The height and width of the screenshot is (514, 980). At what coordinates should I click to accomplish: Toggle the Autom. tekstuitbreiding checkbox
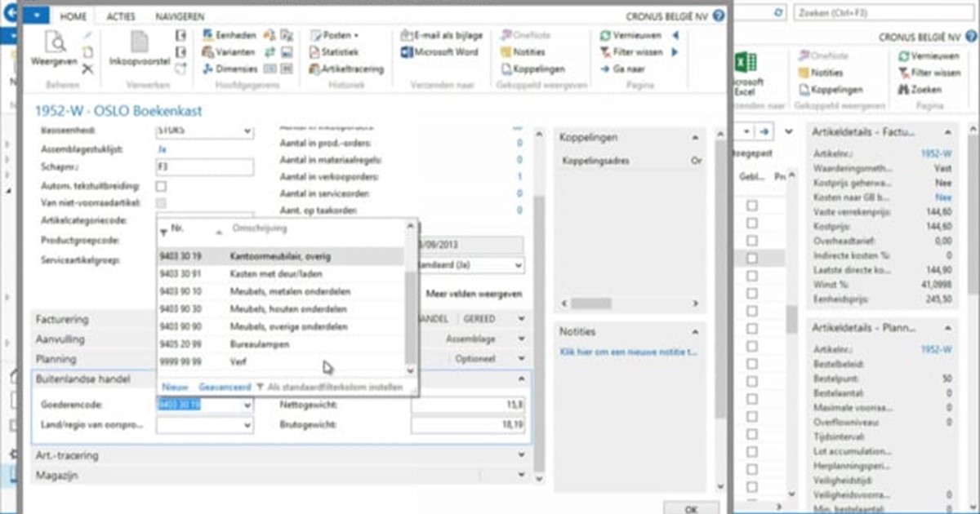coord(162,186)
